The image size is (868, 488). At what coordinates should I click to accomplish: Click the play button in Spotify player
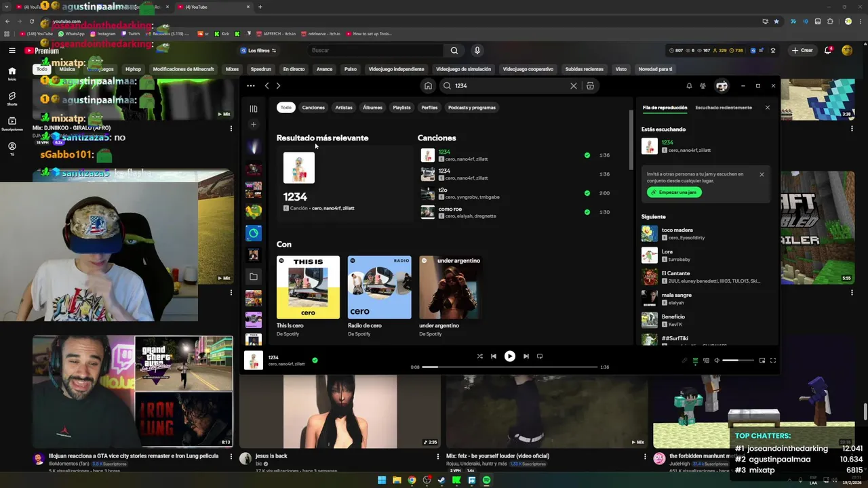coord(509,356)
